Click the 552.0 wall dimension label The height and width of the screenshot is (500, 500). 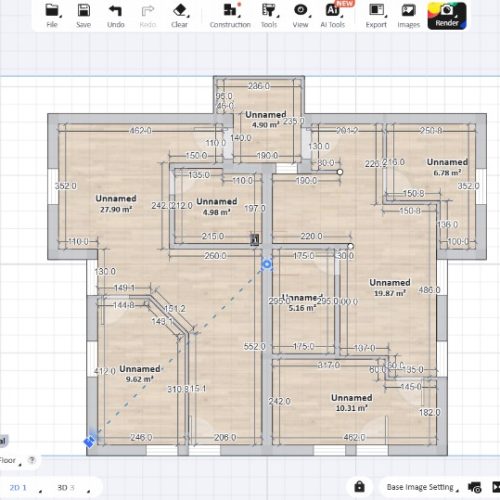pyautogui.click(x=254, y=347)
